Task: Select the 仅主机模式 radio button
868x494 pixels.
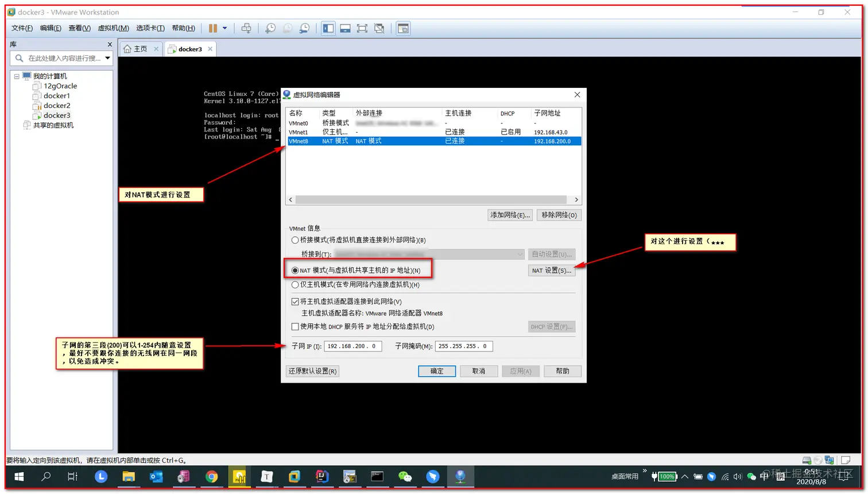Action: pyautogui.click(x=295, y=284)
